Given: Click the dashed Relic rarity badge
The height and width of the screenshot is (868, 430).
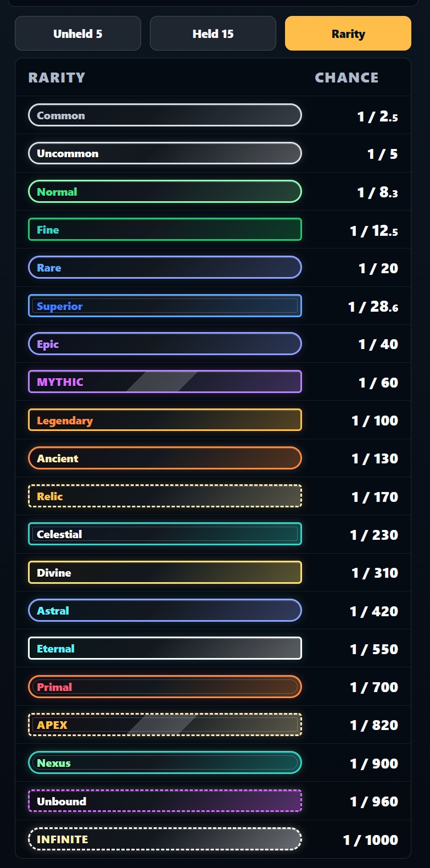Looking at the screenshot, I should click(165, 496).
